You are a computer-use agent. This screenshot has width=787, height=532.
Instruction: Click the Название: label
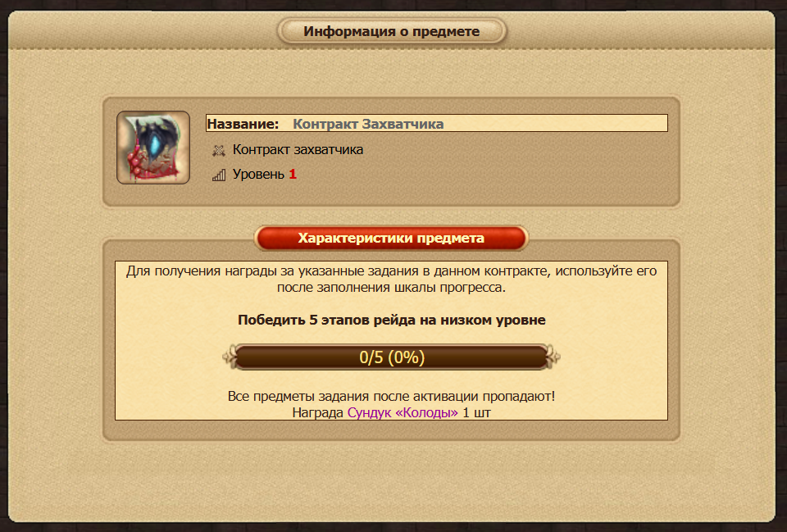(243, 124)
